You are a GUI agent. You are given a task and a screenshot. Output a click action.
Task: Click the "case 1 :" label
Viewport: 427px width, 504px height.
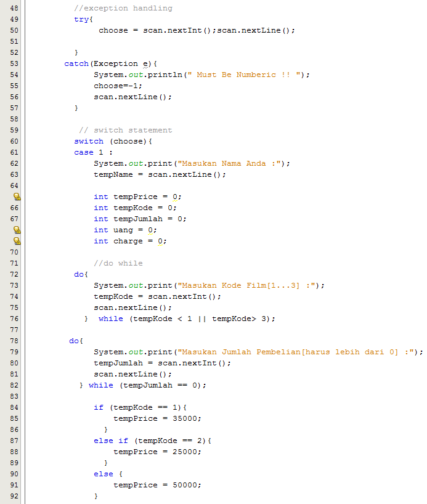coord(93,152)
